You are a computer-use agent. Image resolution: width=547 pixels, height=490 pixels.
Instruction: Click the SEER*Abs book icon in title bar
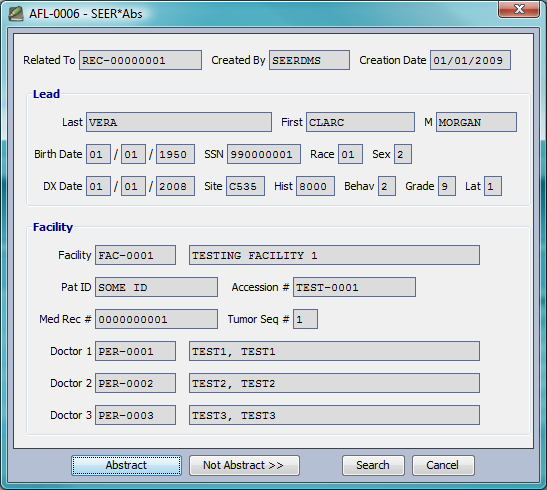[x=16, y=14]
